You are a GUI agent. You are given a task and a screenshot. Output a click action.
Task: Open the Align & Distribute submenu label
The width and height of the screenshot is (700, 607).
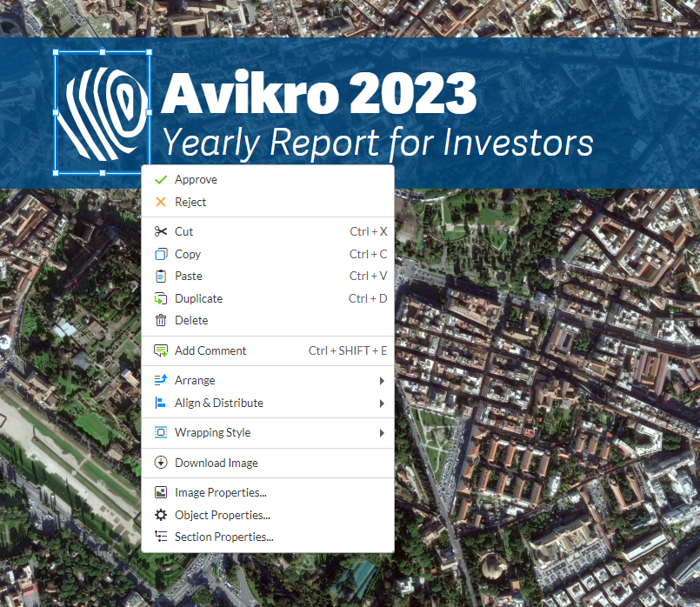[219, 403]
